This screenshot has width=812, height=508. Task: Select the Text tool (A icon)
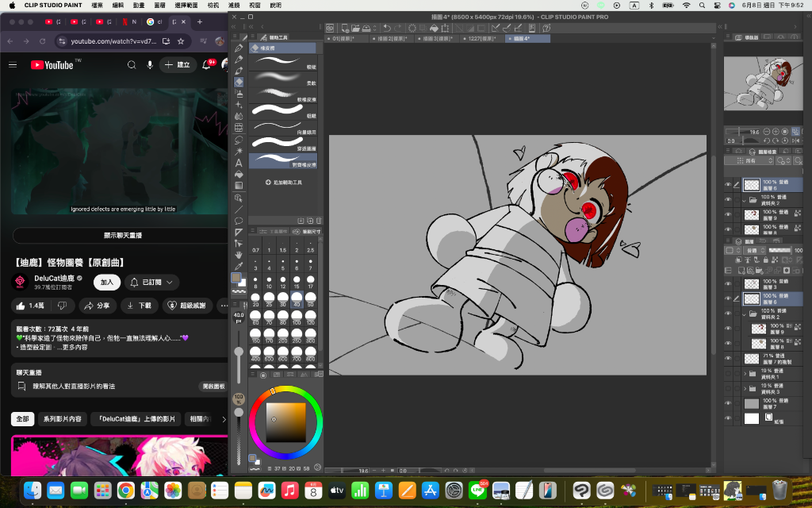239,163
